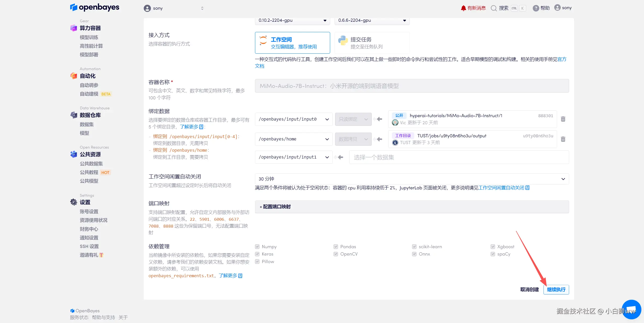The width and height of the screenshot is (644, 323).
Task: Open the 30 分钟 idle shutdown dropdown
Action: [412, 179]
